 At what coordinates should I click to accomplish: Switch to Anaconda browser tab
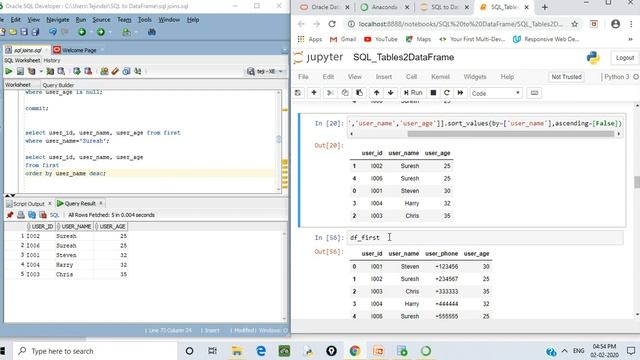pyautogui.click(x=384, y=7)
